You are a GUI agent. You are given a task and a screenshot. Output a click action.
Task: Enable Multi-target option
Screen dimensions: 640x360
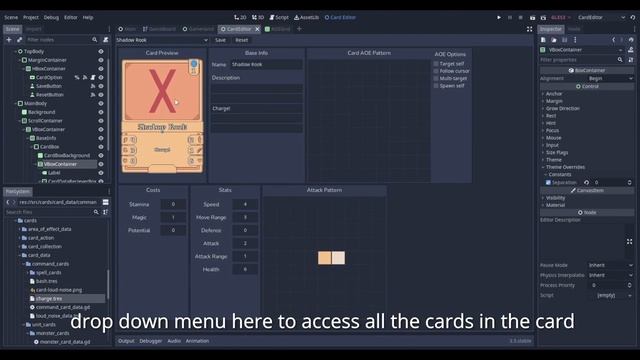[x=436, y=78]
